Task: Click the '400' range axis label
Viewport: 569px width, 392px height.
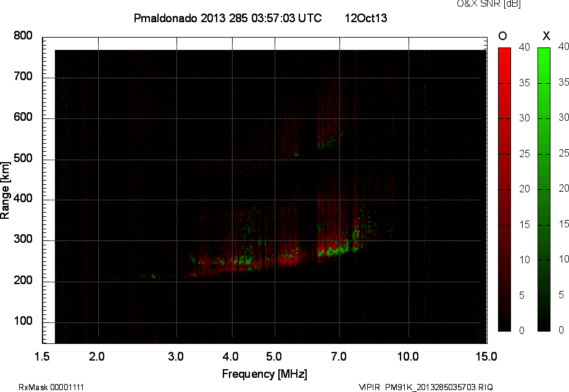Action: click(x=23, y=198)
